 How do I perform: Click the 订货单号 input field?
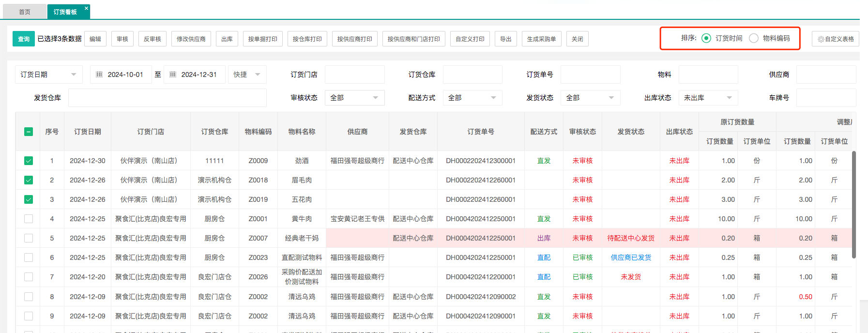[x=590, y=75]
